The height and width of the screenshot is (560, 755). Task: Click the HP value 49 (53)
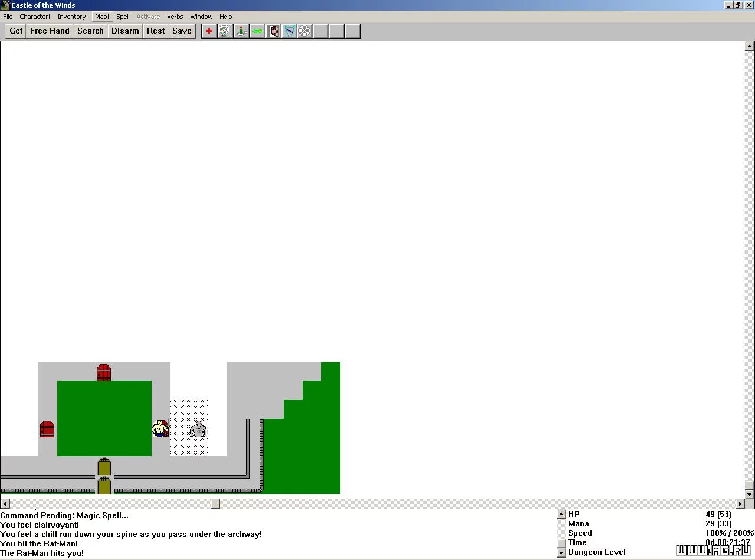click(718, 514)
